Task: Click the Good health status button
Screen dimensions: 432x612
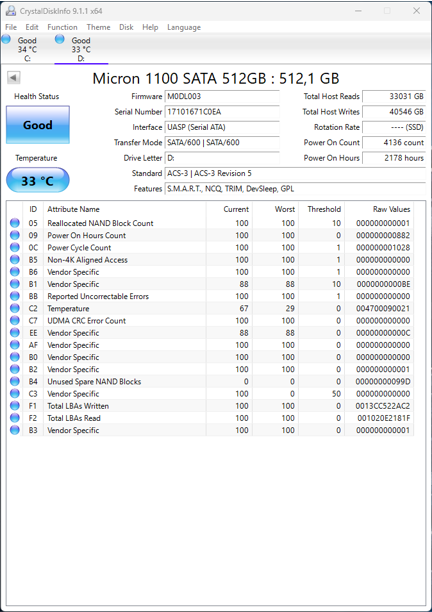Action: 38,125
